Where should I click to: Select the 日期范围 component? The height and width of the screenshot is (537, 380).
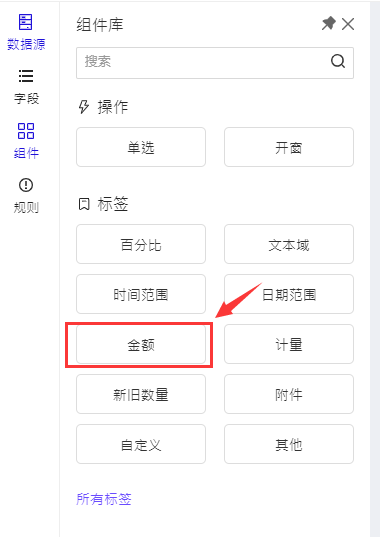289,294
